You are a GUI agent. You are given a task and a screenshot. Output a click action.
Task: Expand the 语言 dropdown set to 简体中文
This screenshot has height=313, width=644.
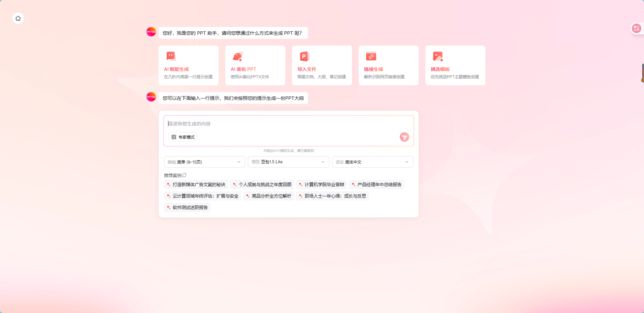click(x=373, y=162)
